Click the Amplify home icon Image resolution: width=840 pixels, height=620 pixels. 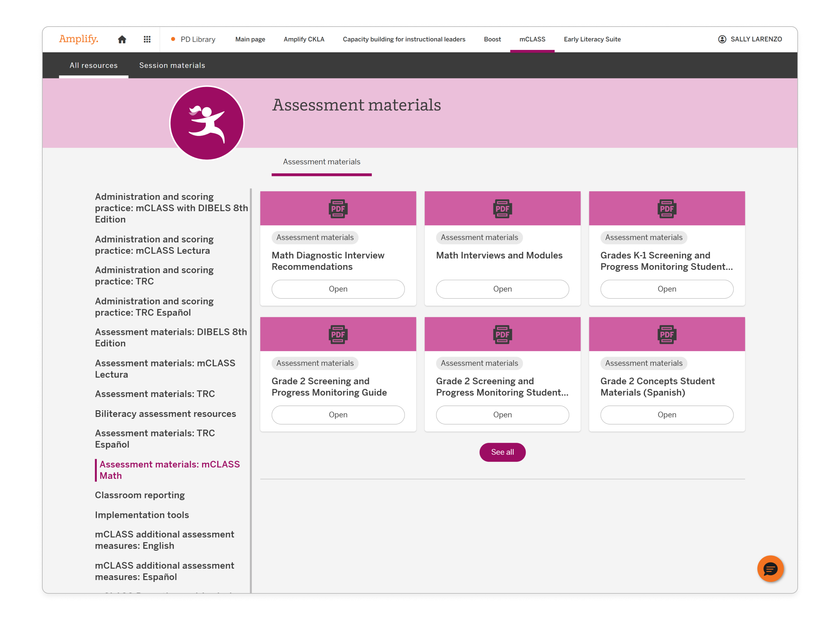click(x=122, y=39)
